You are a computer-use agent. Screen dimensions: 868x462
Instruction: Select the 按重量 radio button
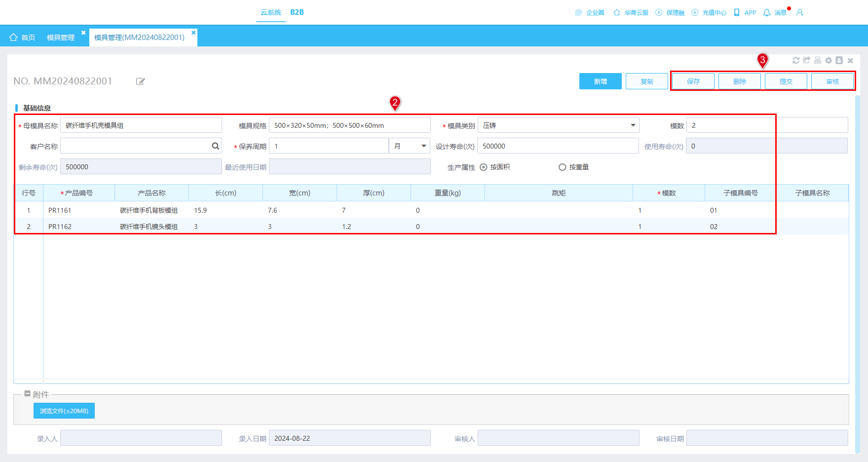tap(562, 167)
